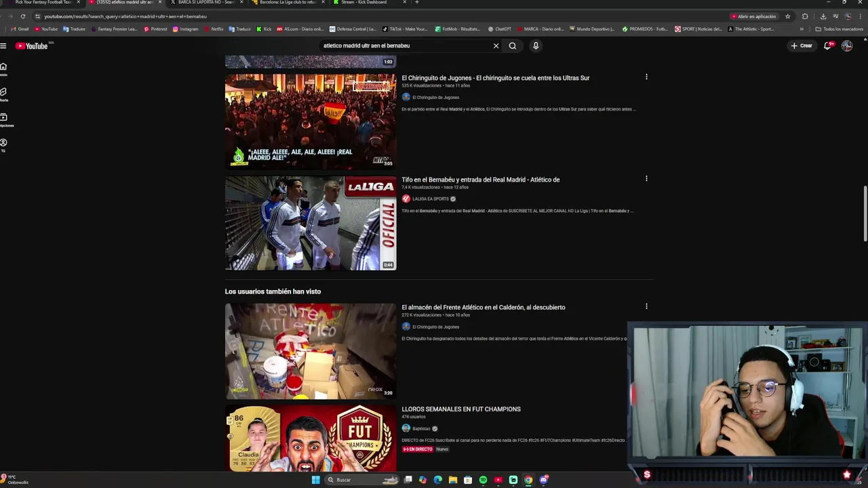This screenshot has height=488, width=868.
Task: Open Suscripciones in the sidebar
Action: pyautogui.click(x=5, y=120)
